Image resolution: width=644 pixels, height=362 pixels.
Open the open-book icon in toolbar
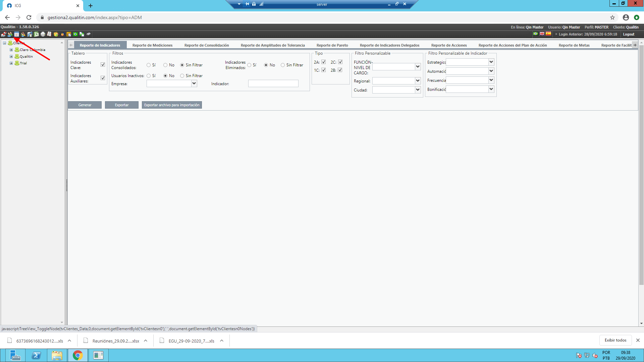(49, 34)
